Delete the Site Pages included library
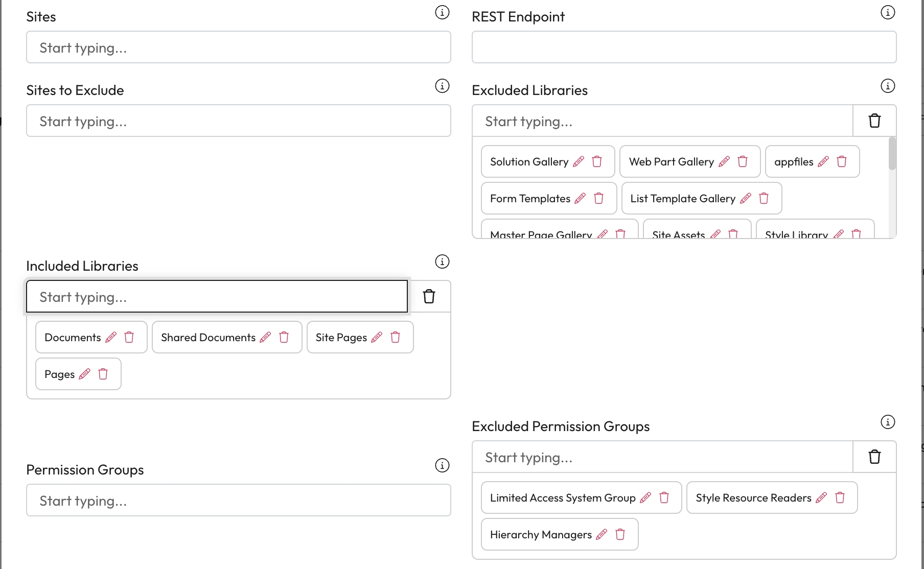 (395, 338)
